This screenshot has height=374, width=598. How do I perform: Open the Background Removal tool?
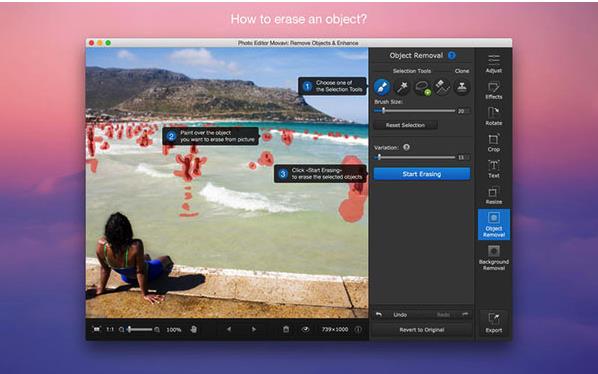[494, 257]
